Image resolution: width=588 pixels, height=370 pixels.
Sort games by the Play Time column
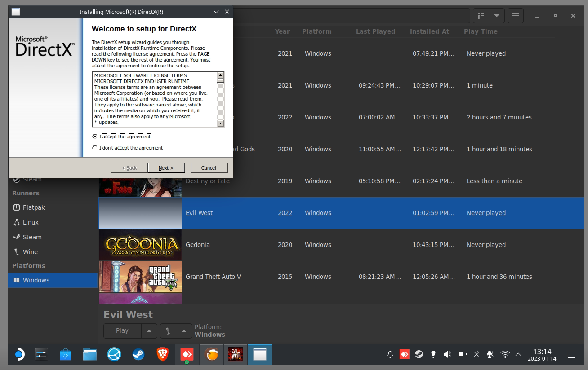point(481,31)
